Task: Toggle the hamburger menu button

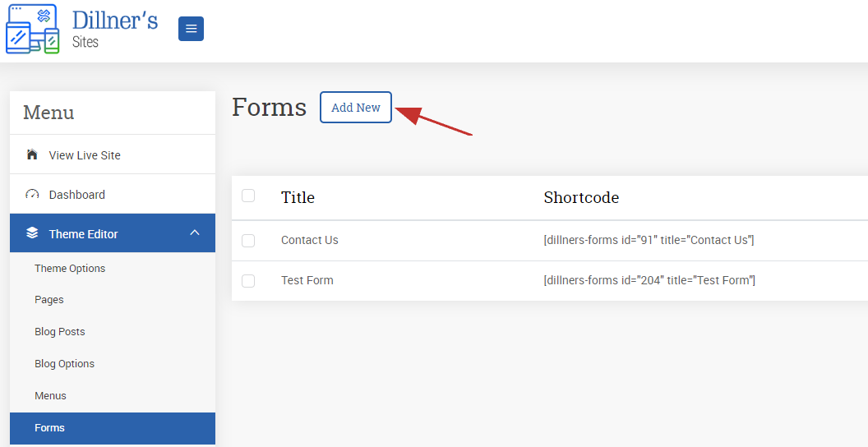Action: pos(191,29)
